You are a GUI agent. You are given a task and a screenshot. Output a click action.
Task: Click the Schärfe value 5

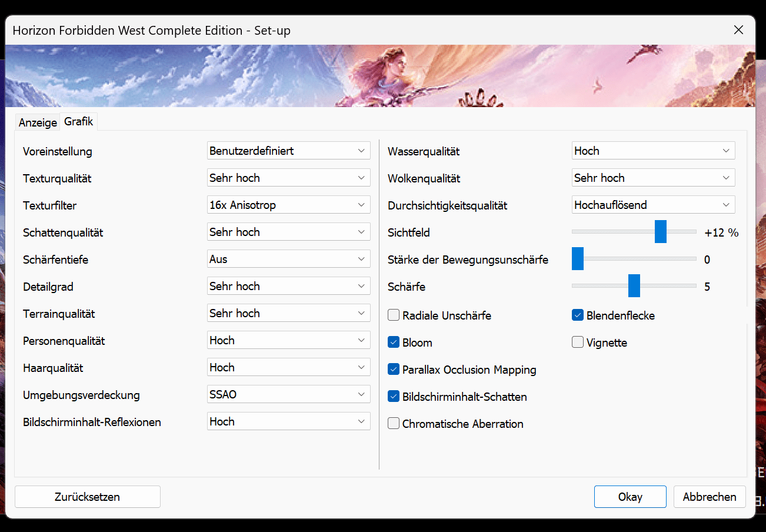[x=707, y=287]
